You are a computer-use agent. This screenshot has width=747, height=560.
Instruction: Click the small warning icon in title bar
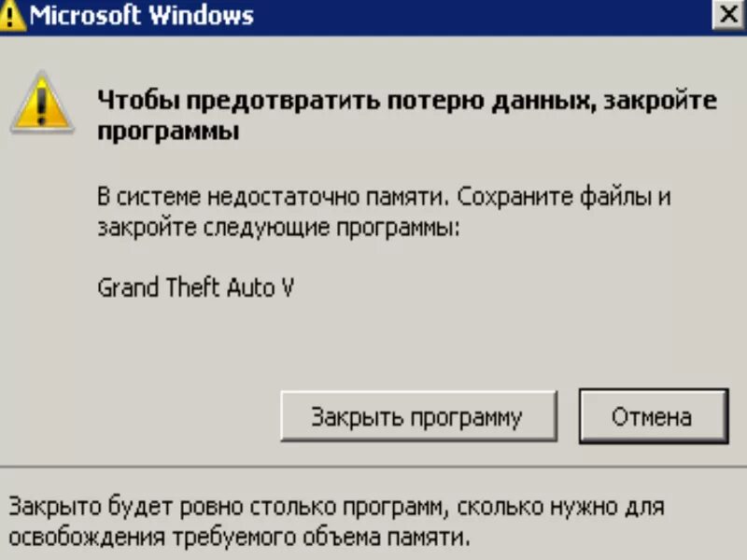(12, 16)
